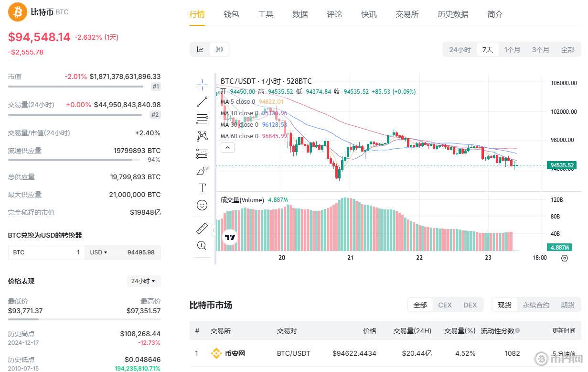Click the Binance exchange logo icon
The height and width of the screenshot is (372, 588).
[216, 353]
